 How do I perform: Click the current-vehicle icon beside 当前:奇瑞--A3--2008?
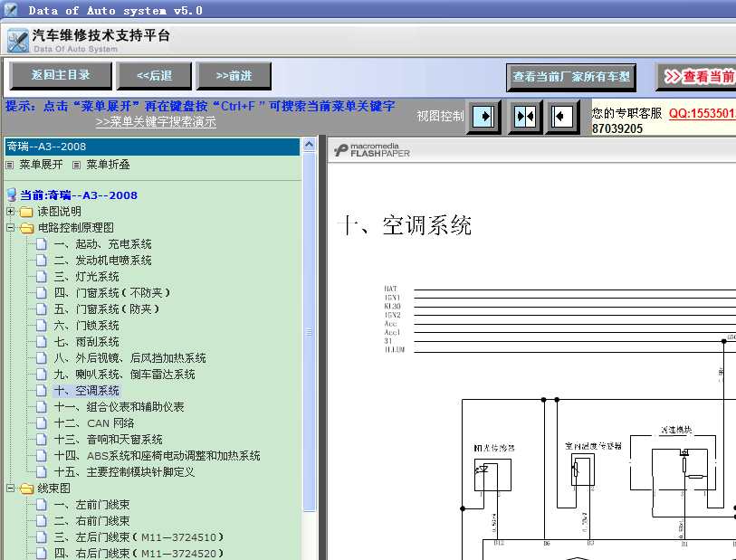(x=12, y=195)
